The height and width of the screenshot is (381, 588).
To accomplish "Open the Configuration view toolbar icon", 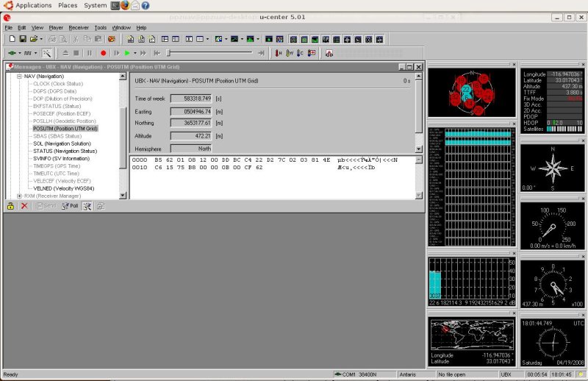I will click(176, 39).
